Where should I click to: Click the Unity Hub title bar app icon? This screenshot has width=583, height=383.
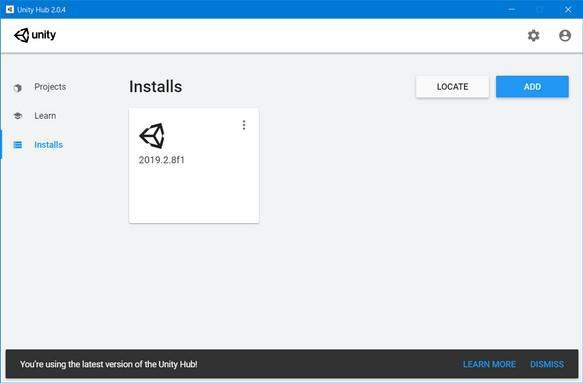[x=10, y=9]
